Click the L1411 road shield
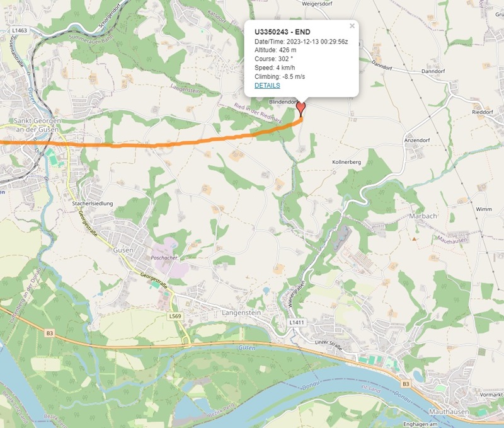The image size is (504, 428). (296, 322)
